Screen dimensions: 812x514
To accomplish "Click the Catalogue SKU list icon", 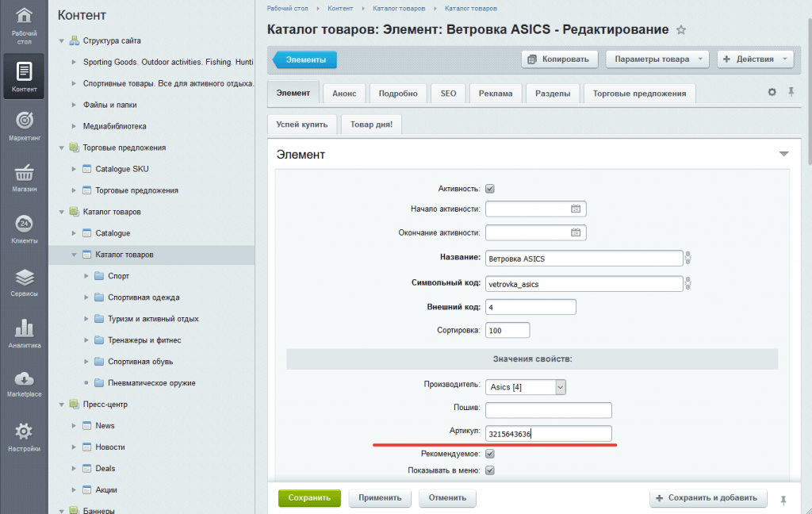I will pos(86,169).
